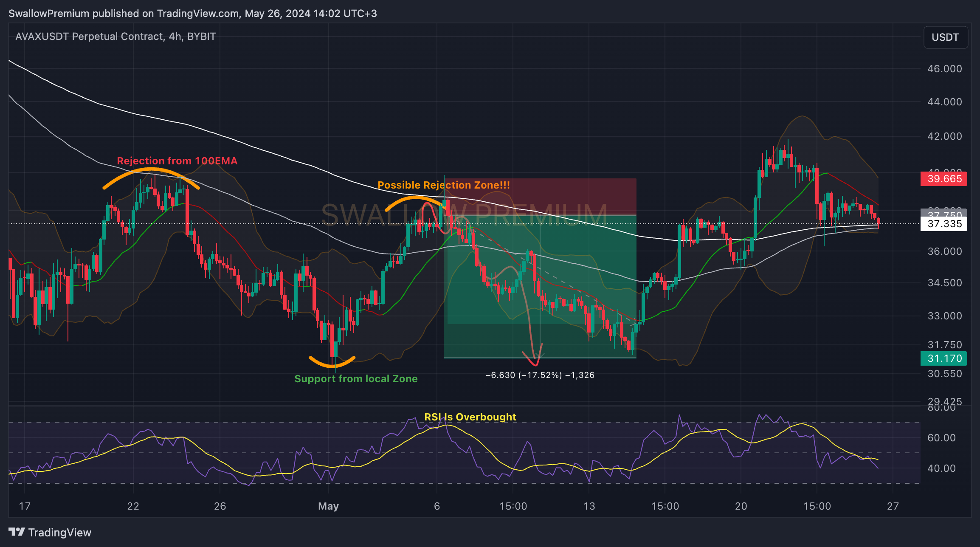Image resolution: width=980 pixels, height=547 pixels.
Task: Click the 33.000 price axis value
Action: point(945,316)
